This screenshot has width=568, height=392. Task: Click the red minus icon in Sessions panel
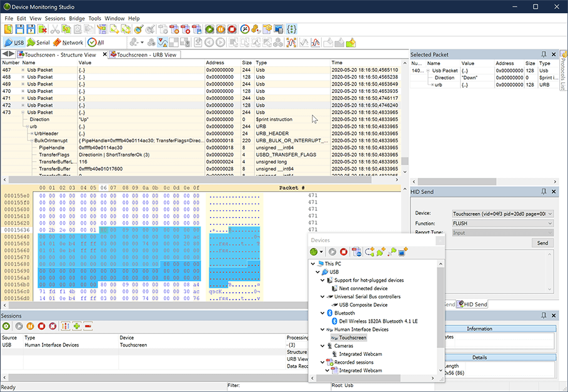[x=88, y=326]
